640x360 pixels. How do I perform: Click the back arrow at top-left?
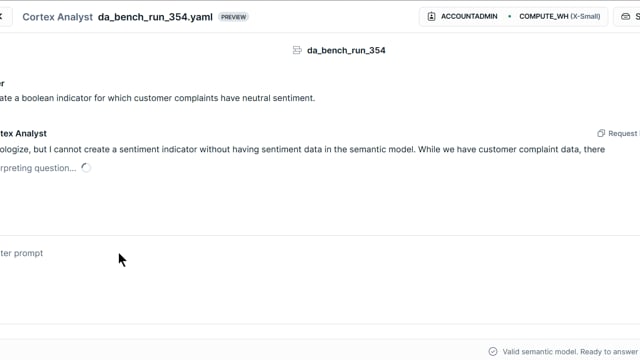[1, 17]
